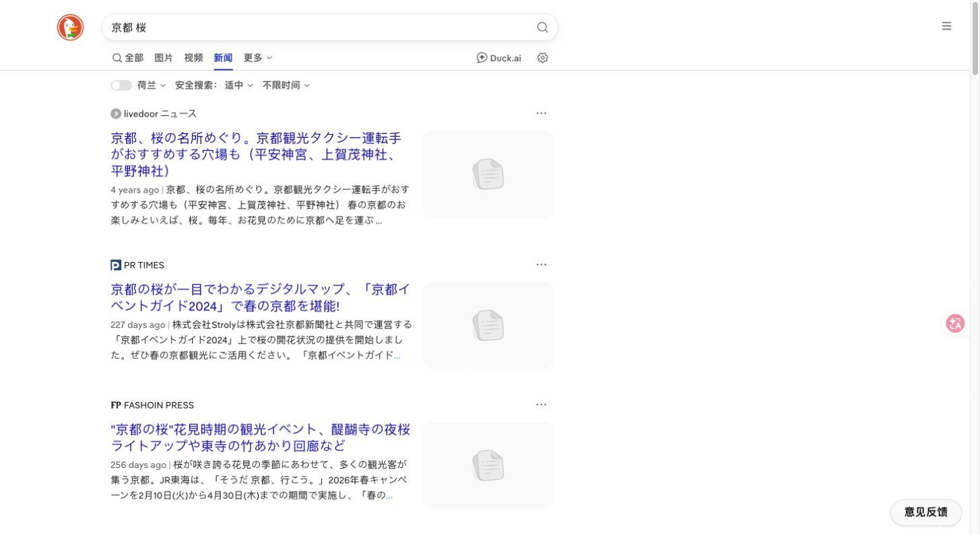Image resolution: width=980 pixels, height=534 pixels.
Task: Click the page vertical scrollbar
Action: point(975,38)
